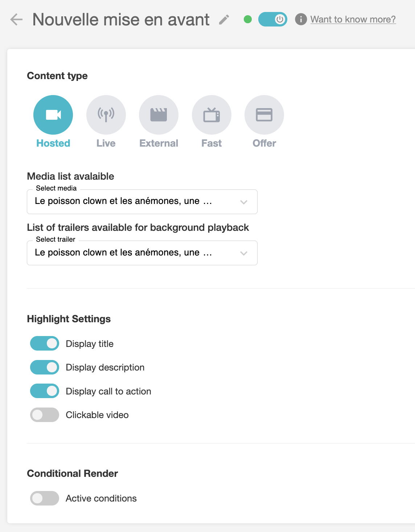The height and width of the screenshot is (532, 415).
Task: Click the "Nouvelle mise en avant" title
Action: (121, 20)
